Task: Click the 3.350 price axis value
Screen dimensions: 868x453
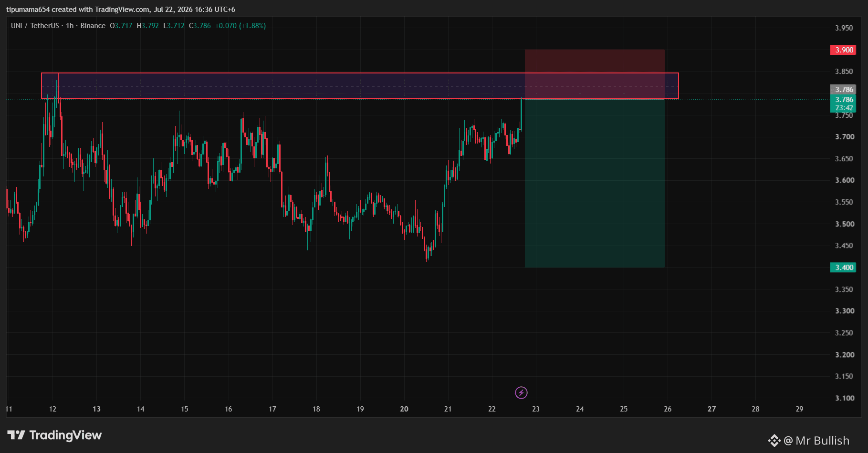Action: click(x=844, y=289)
